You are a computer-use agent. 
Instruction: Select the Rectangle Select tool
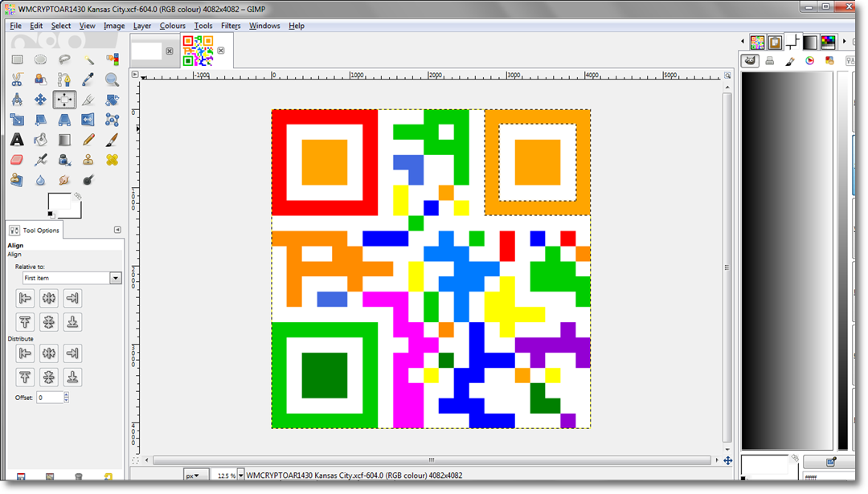coord(17,59)
